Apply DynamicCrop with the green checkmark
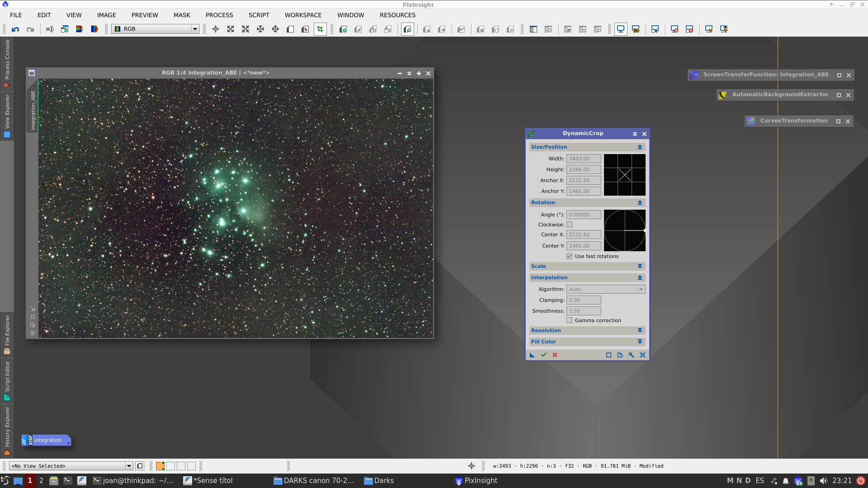 pyautogui.click(x=543, y=355)
